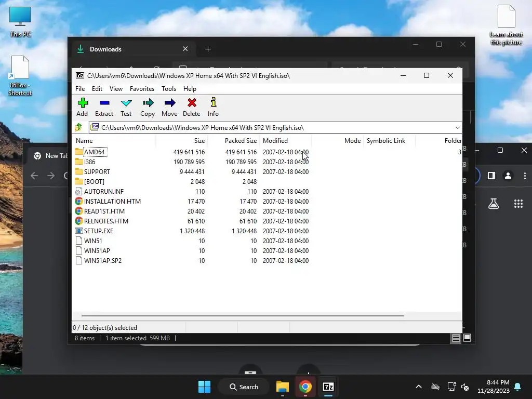The width and height of the screenshot is (532, 399).
Task: Open the View menu
Action: point(116,88)
